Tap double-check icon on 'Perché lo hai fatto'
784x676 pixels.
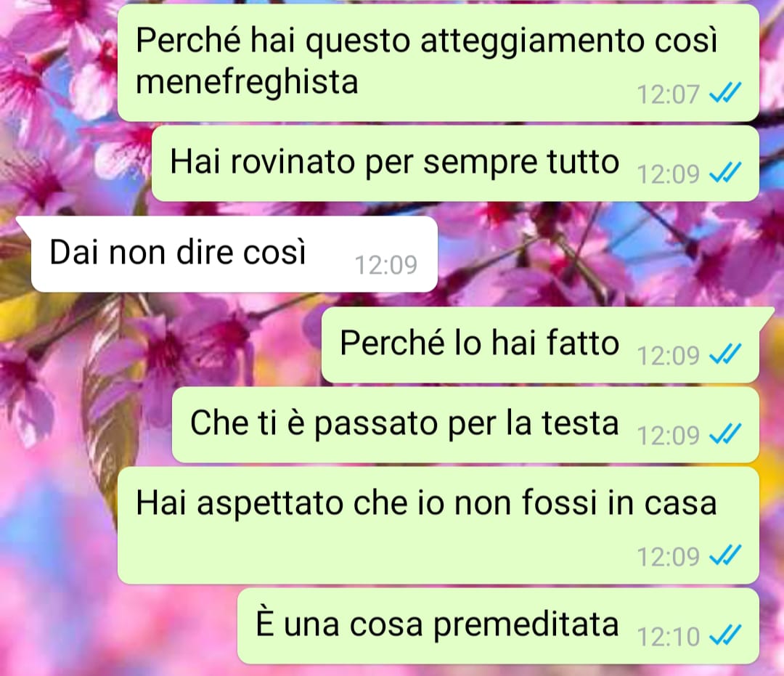click(725, 354)
